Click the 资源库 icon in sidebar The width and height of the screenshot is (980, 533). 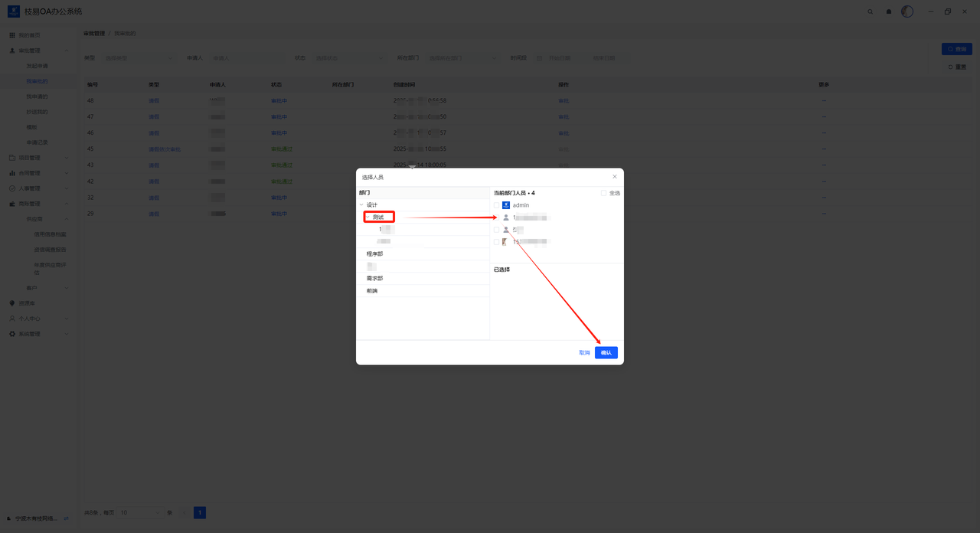click(12, 303)
